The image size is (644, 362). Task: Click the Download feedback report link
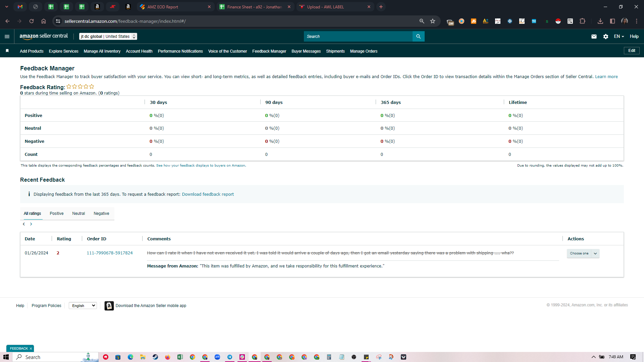tap(208, 194)
